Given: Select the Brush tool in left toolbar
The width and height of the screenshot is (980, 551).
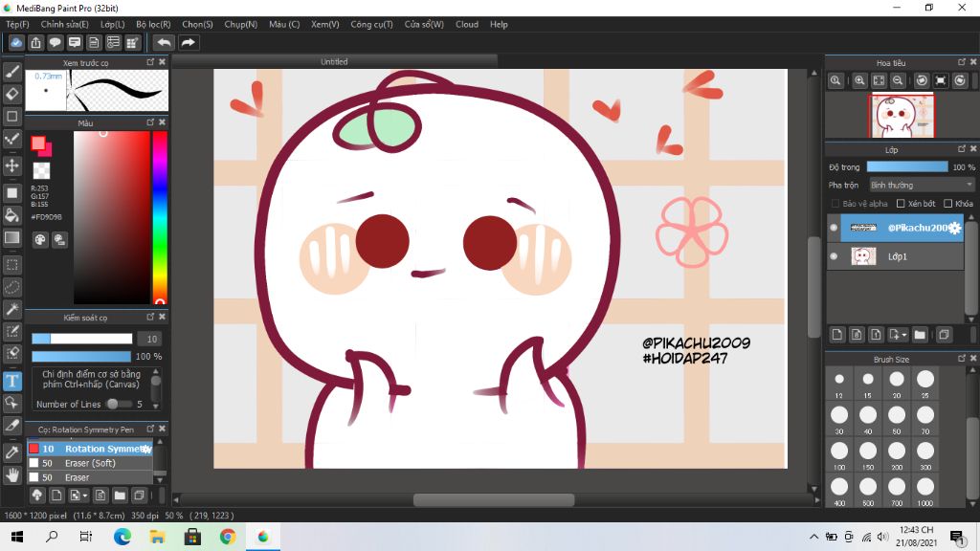Looking at the screenshot, I should pos(11,72).
